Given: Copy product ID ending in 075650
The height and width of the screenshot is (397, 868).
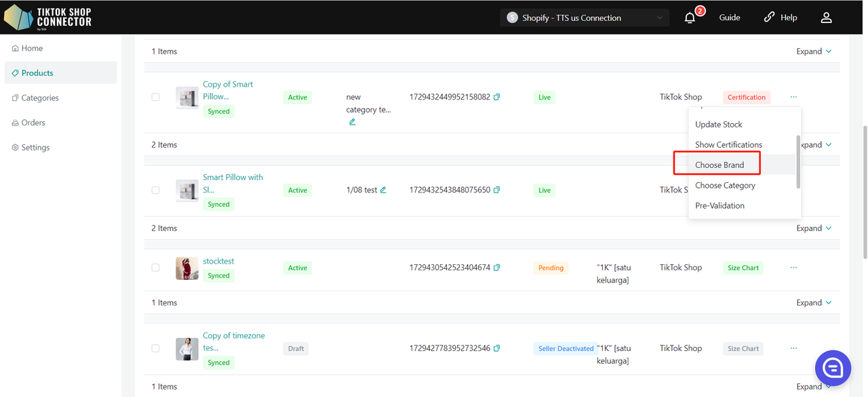Looking at the screenshot, I should [x=496, y=190].
